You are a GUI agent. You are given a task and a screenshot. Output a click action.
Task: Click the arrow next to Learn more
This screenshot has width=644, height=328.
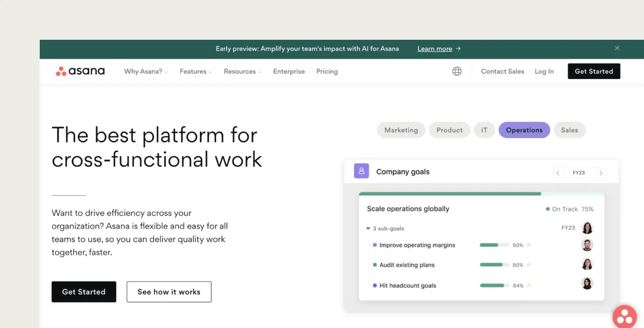click(x=458, y=49)
